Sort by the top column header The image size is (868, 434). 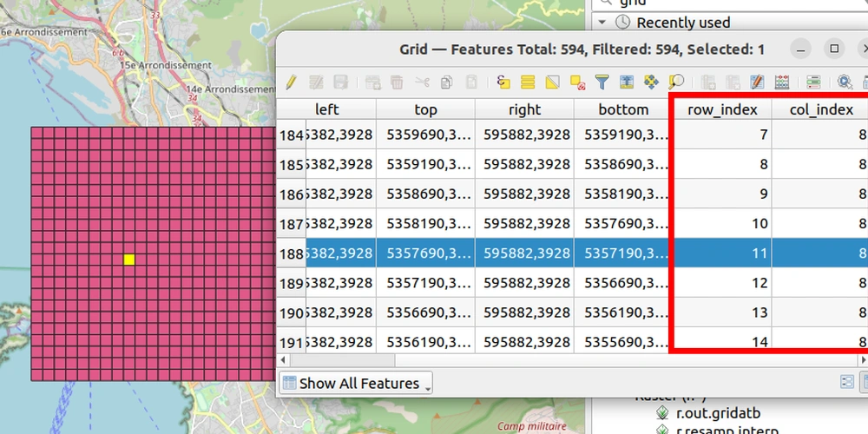[425, 109]
